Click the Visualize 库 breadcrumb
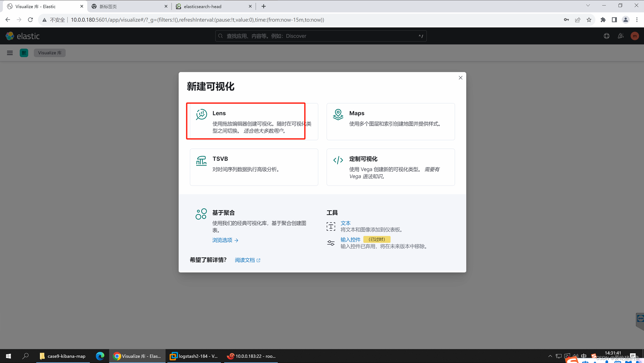Screen dimensions: 644x363 (x=50, y=53)
